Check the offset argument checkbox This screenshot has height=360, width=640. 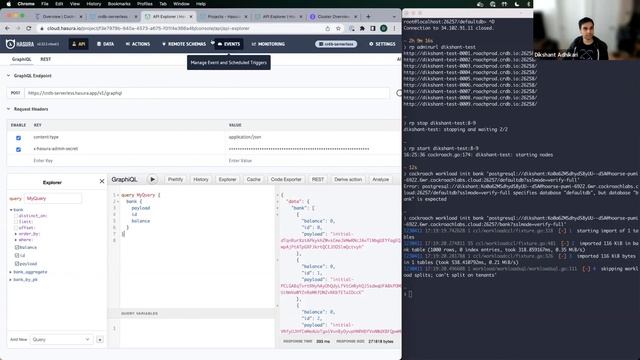16,228
